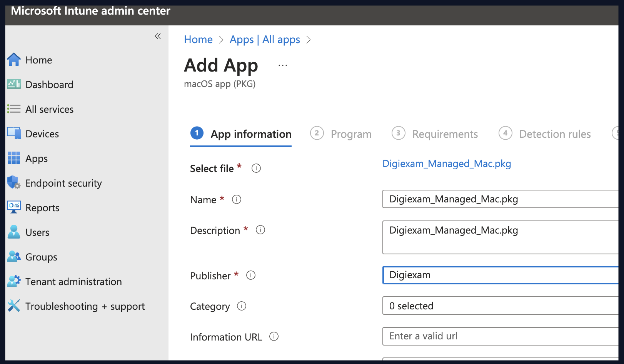Switch to the Detection rules step tab
624x364 pixels.
pyautogui.click(x=545, y=134)
